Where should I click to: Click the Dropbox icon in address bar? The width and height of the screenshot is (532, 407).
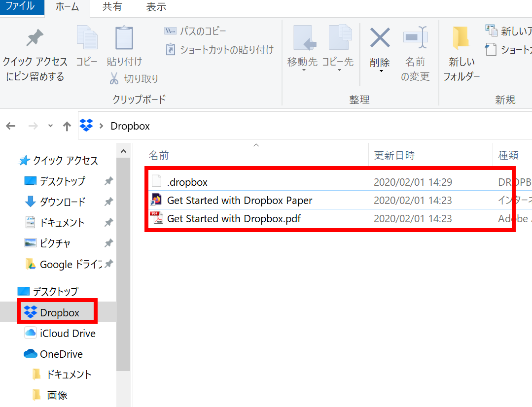(x=86, y=125)
